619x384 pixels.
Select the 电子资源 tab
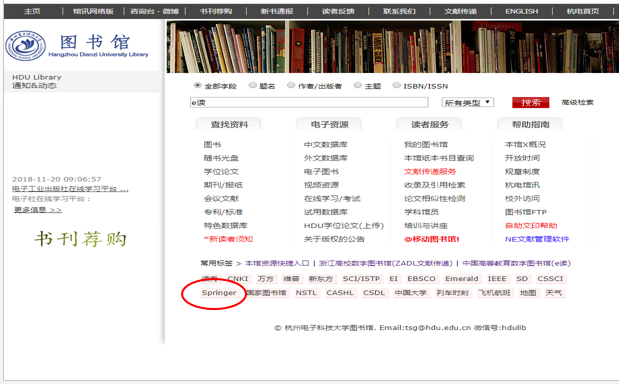pos(329,124)
